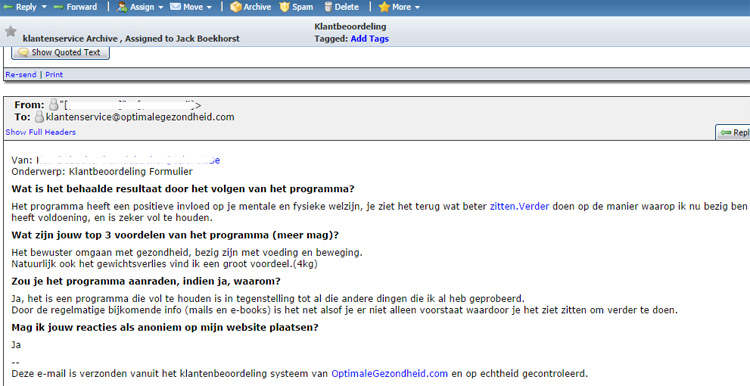Click the More star icon
Viewport: 750px width, 386px height.
click(384, 7)
